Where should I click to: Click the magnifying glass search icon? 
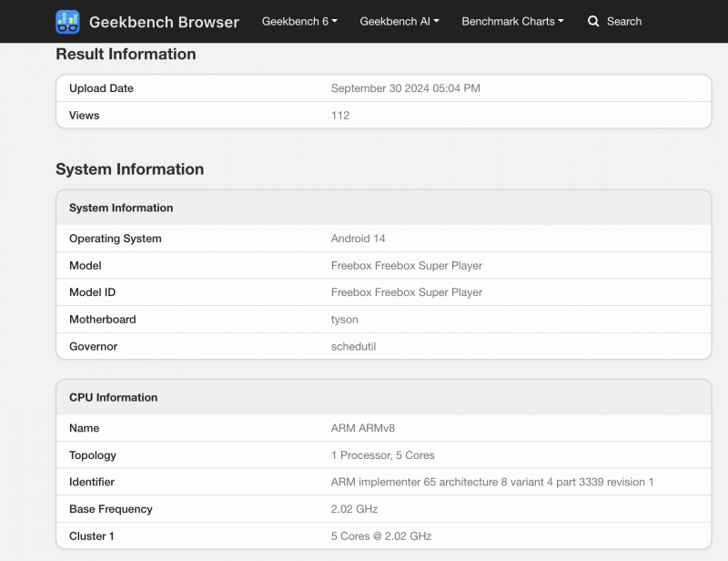pos(593,21)
